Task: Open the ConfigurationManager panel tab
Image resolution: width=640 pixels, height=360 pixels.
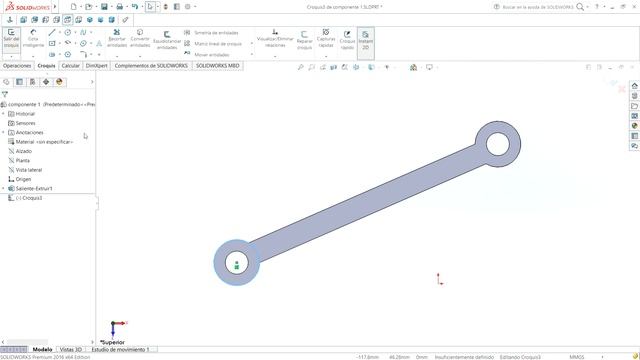Action: coord(32,82)
